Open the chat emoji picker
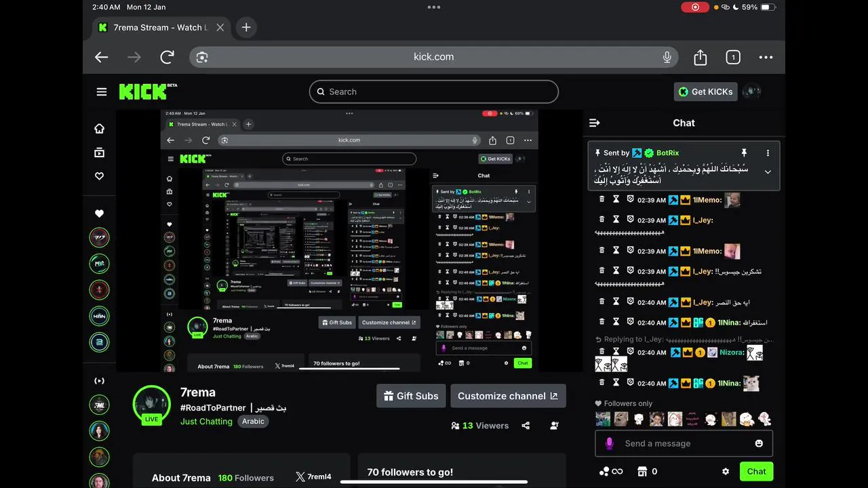This screenshot has width=868, height=488. [x=759, y=443]
